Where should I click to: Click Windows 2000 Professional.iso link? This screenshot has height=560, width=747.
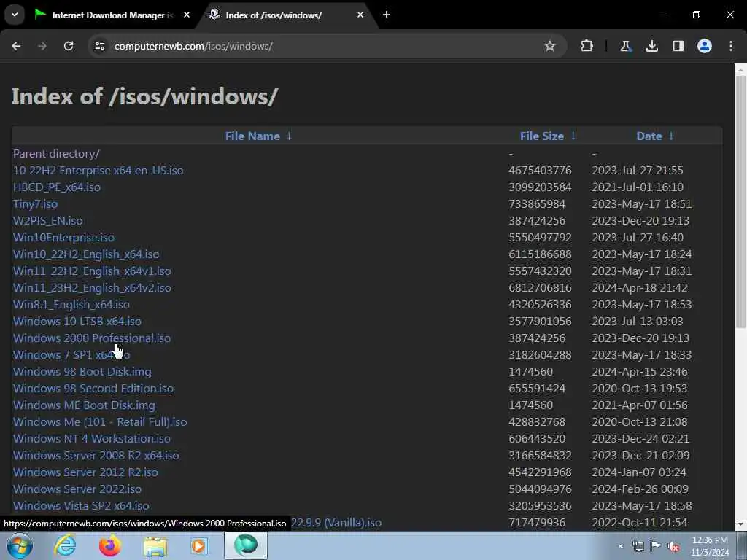[92, 338]
